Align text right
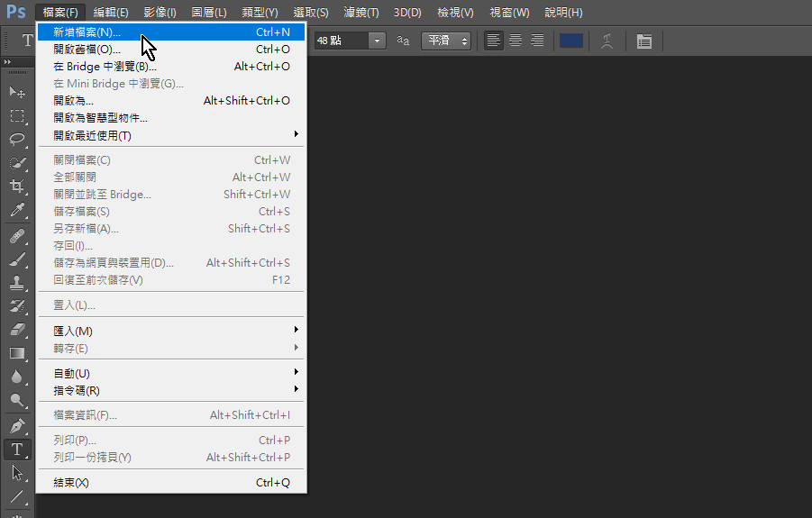812x518 pixels. coord(537,41)
